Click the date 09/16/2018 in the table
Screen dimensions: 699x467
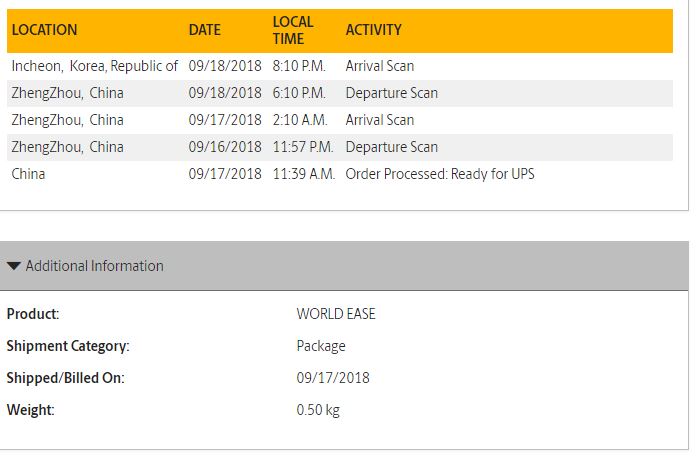tap(225, 147)
